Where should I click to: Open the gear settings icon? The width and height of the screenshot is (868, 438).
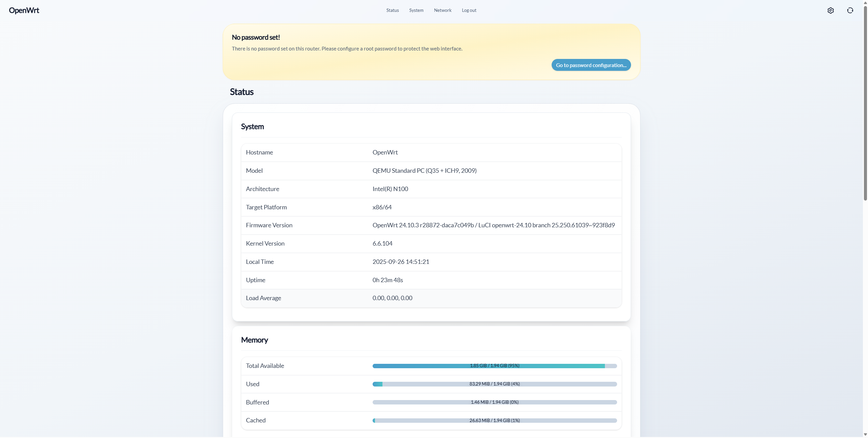pyautogui.click(x=830, y=11)
